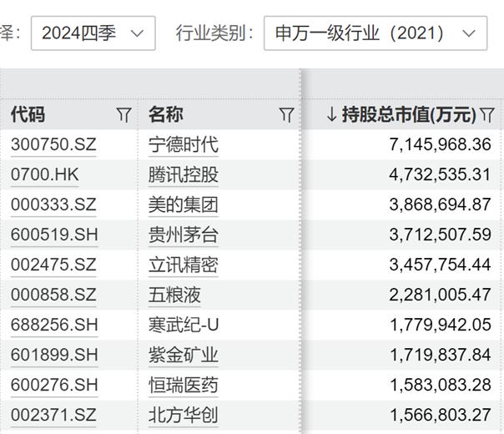
Task: Open stock code 000333.SZ
Action: coord(53,204)
